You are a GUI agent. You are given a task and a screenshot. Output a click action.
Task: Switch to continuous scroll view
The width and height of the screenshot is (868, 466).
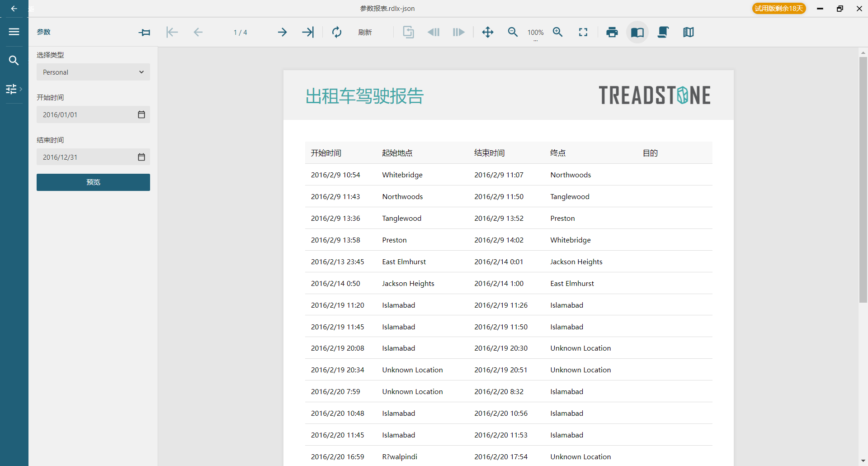tap(663, 32)
